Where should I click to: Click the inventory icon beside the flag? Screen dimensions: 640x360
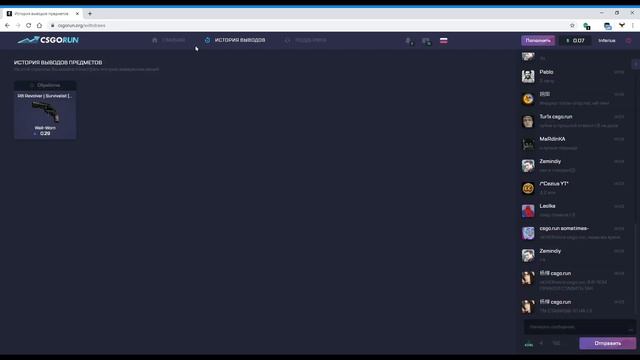coord(426,40)
